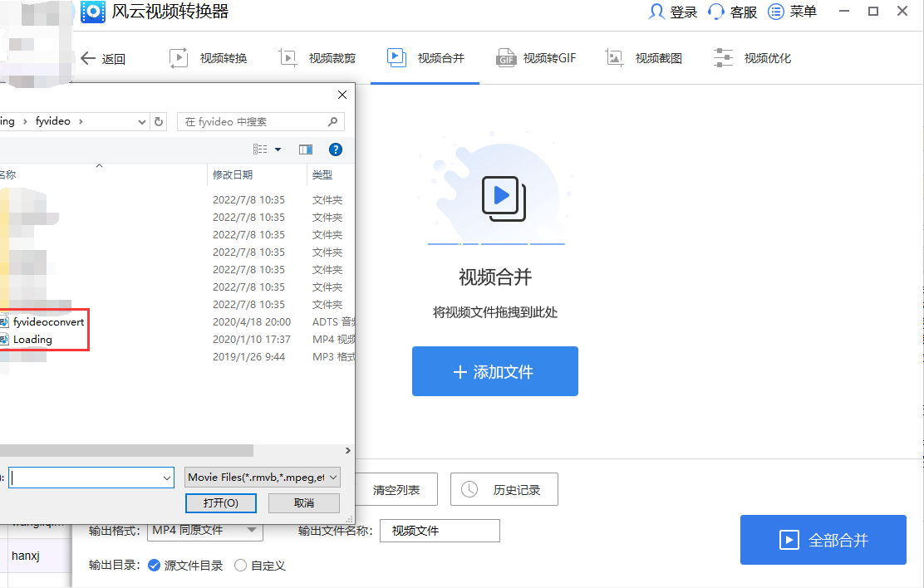
Task: Sort by 修改日期 column header
Action: pyautogui.click(x=233, y=175)
